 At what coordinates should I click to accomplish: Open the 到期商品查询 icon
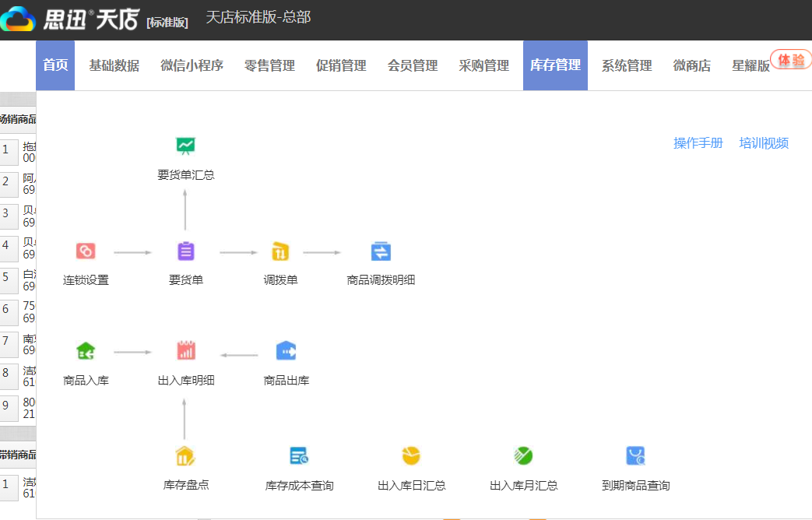tap(635, 455)
